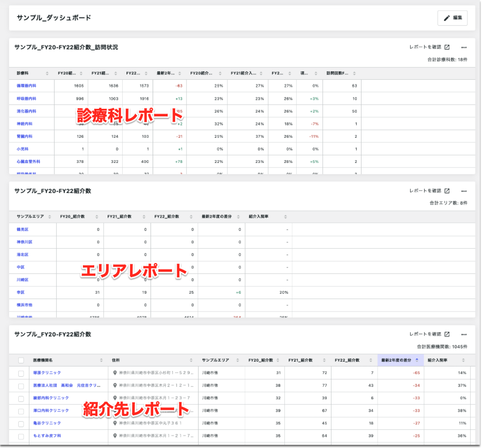Open the もとすみ皮フ科 institution link
This screenshot has width=482, height=448.
[47, 436]
